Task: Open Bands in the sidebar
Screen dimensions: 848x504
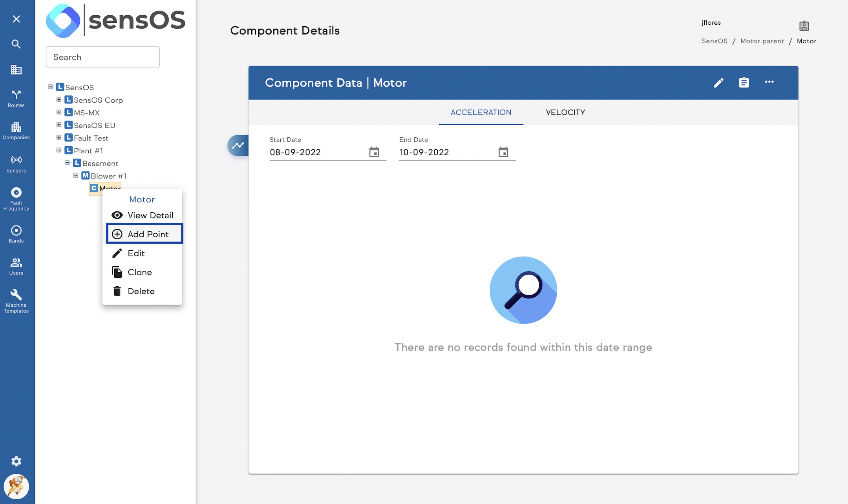Action: pos(16,234)
